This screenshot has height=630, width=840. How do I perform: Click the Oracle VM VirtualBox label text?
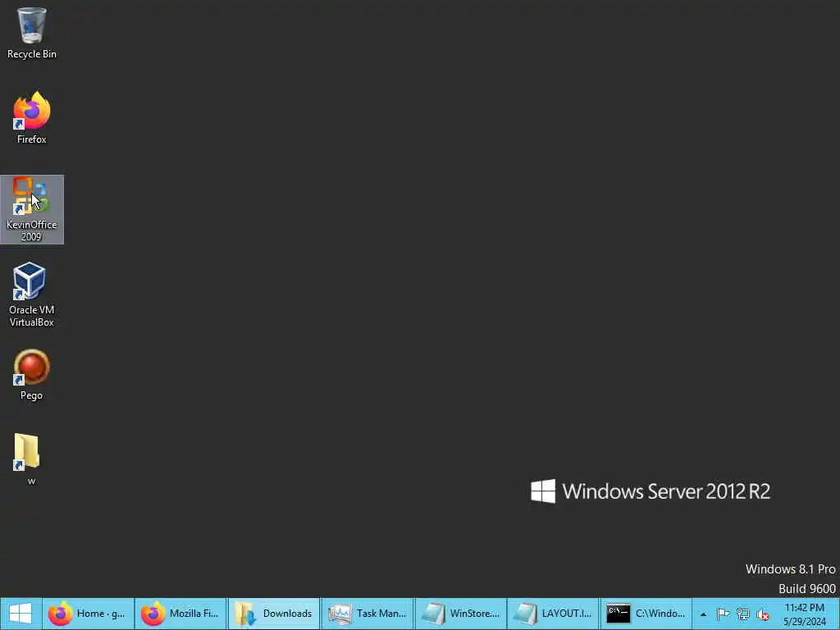[32, 316]
